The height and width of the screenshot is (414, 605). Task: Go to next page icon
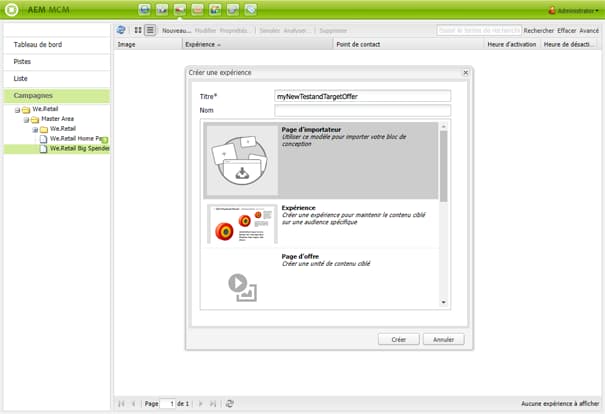point(200,404)
